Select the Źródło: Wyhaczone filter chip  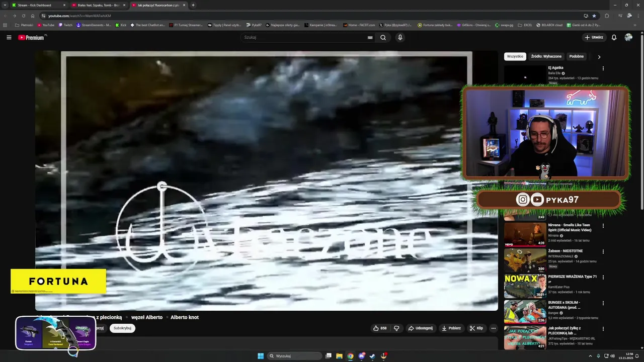click(x=546, y=56)
